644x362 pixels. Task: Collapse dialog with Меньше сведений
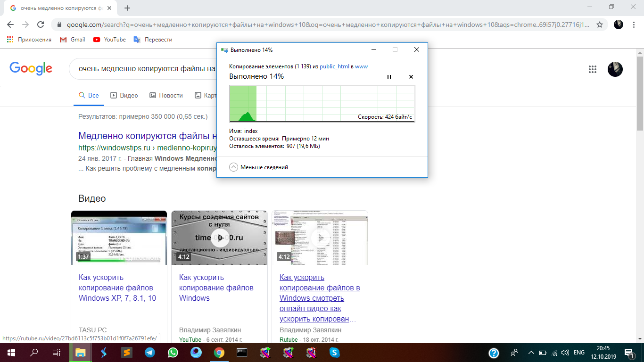[x=259, y=167]
